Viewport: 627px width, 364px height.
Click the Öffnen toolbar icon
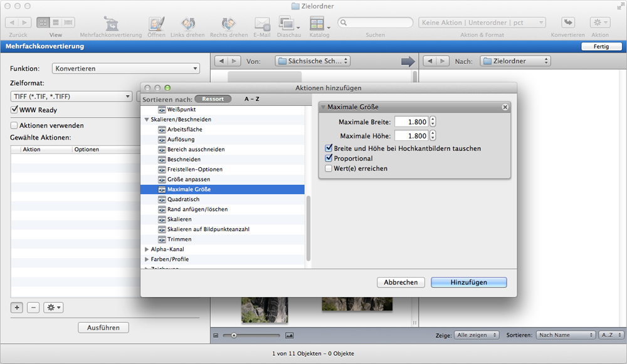click(x=156, y=24)
